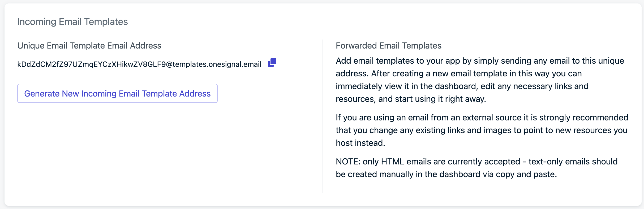
Task: Click the line starting 'be created manually in the dashboard'
Action: 446,174
